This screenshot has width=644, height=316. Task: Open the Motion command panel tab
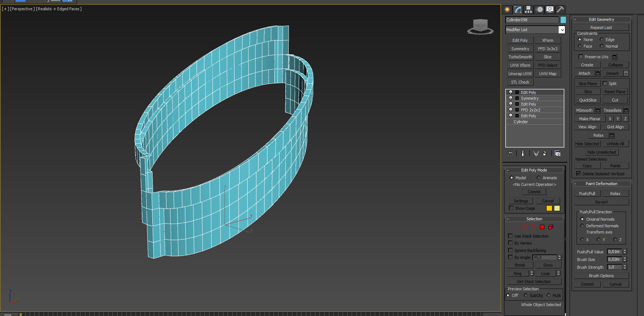(539, 10)
